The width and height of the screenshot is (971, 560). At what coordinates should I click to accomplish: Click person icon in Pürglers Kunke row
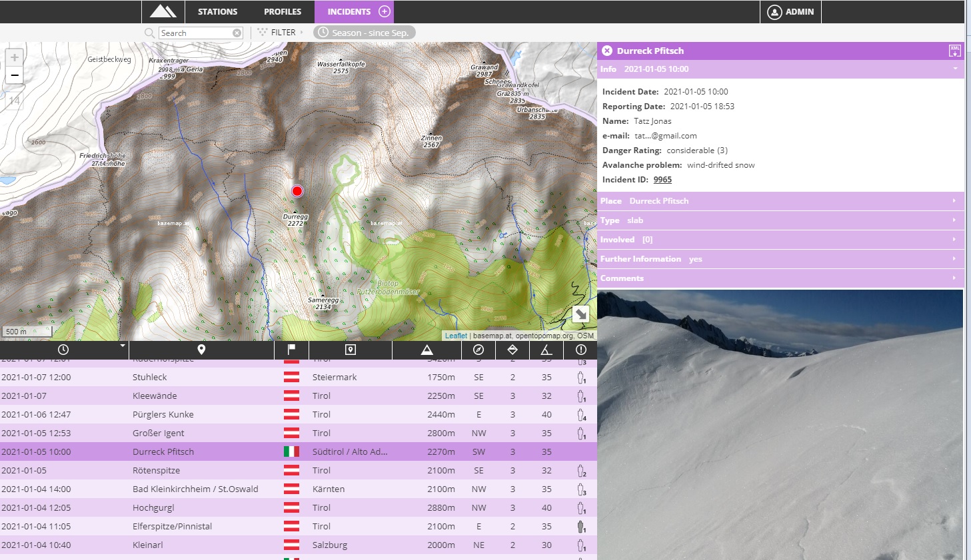pos(582,415)
